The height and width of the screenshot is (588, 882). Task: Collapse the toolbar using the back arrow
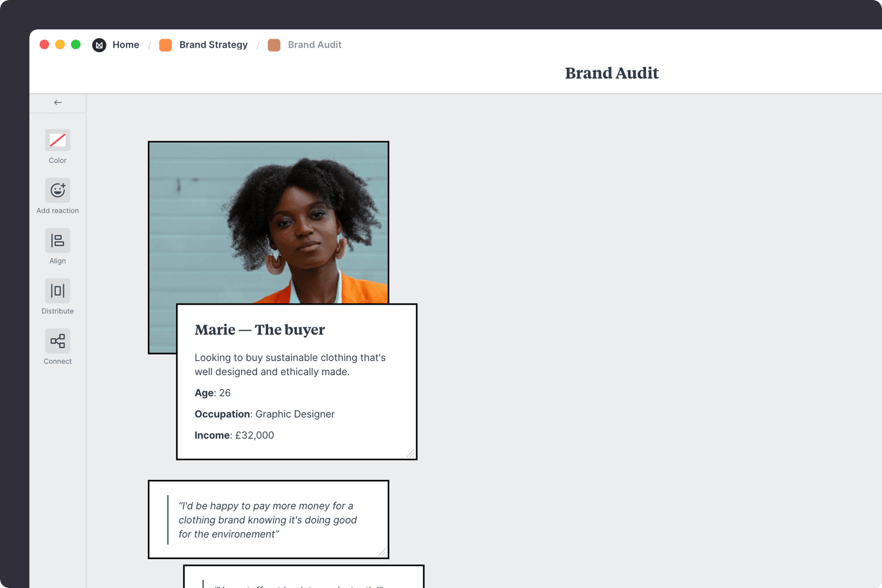pyautogui.click(x=57, y=102)
